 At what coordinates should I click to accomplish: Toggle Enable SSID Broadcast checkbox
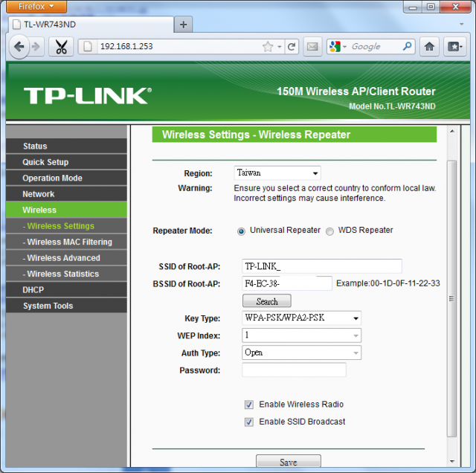tap(249, 422)
